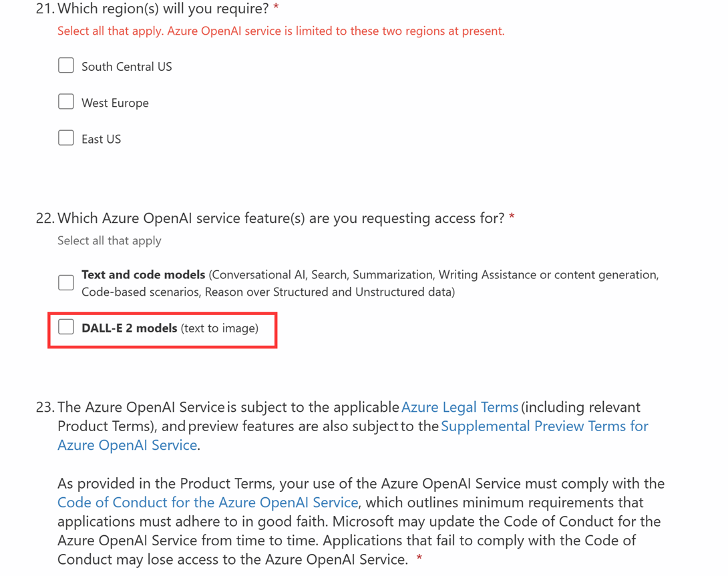Click the 'South Central US' label text
This screenshot has height=576, width=728.
(127, 67)
